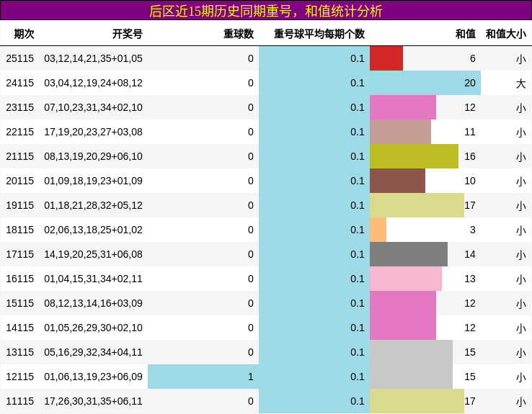The width and height of the screenshot is (532, 414).
Task: Click the brown sum bar for 20115
Action: coord(397,181)
